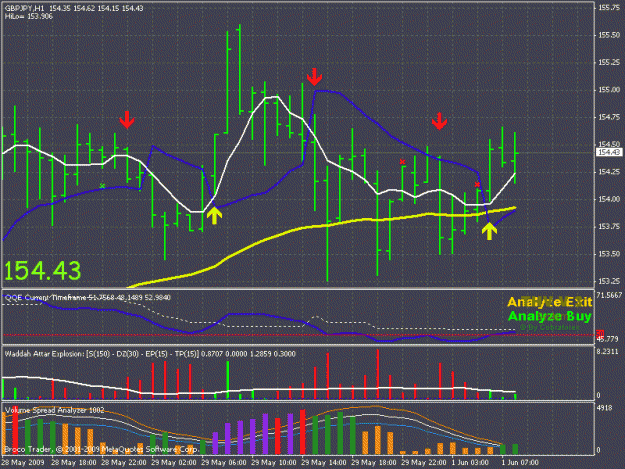Click the 8.2311 Waddah Attar scale value
The image size is (625, 469).
click(x=608, y=352)
